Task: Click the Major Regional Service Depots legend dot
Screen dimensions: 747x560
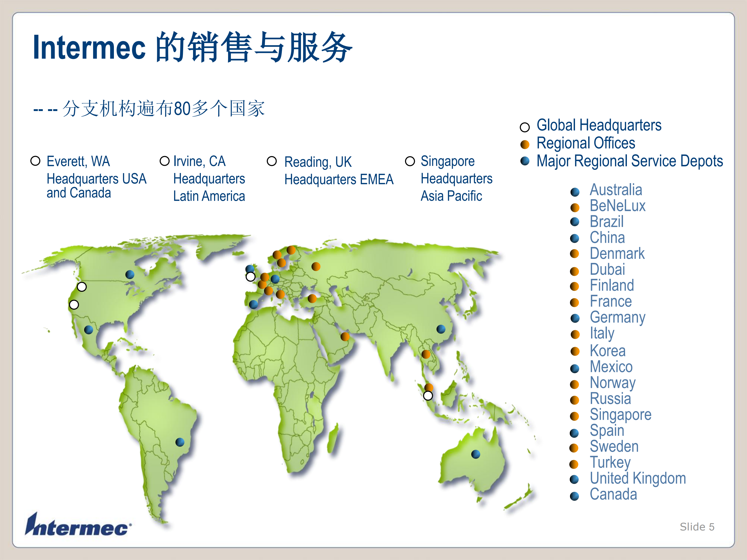Action: tap(525, 161)
